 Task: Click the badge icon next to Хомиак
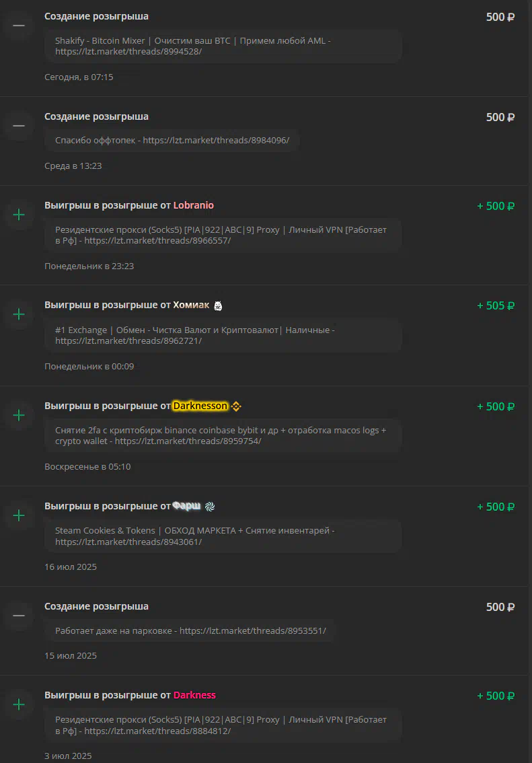[218, 305]
